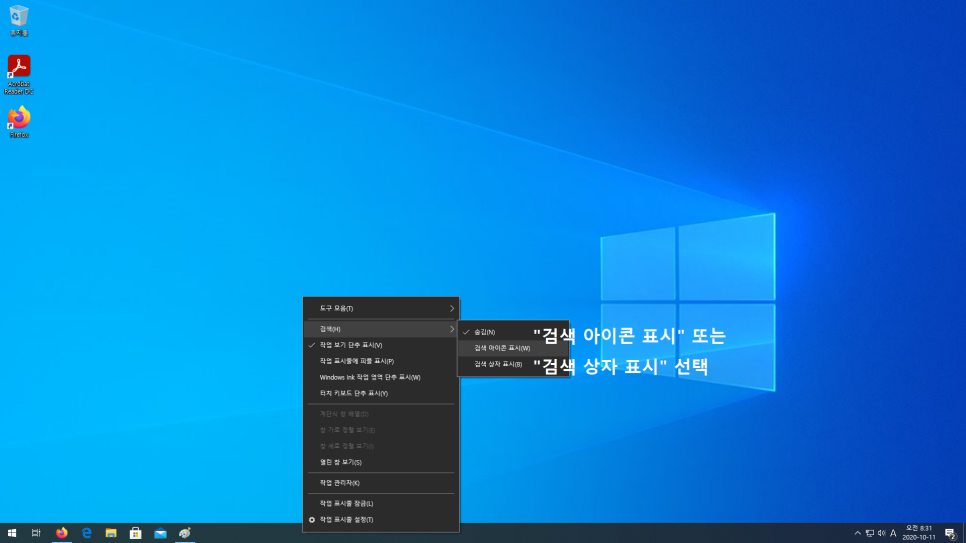
Task: Click 열린 창 보기(S) menu item
Action: click(x=381, y=462)
